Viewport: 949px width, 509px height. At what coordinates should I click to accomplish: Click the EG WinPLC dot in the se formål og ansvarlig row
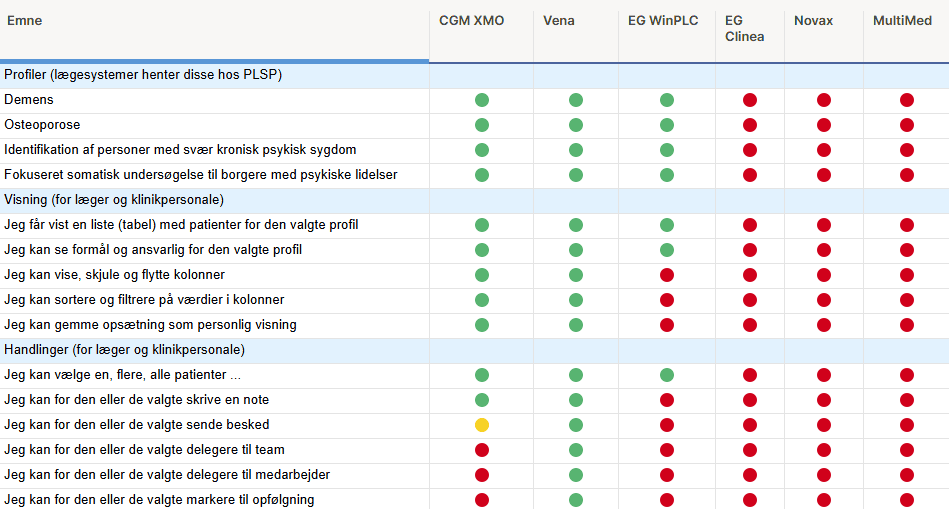coord(666,250)
